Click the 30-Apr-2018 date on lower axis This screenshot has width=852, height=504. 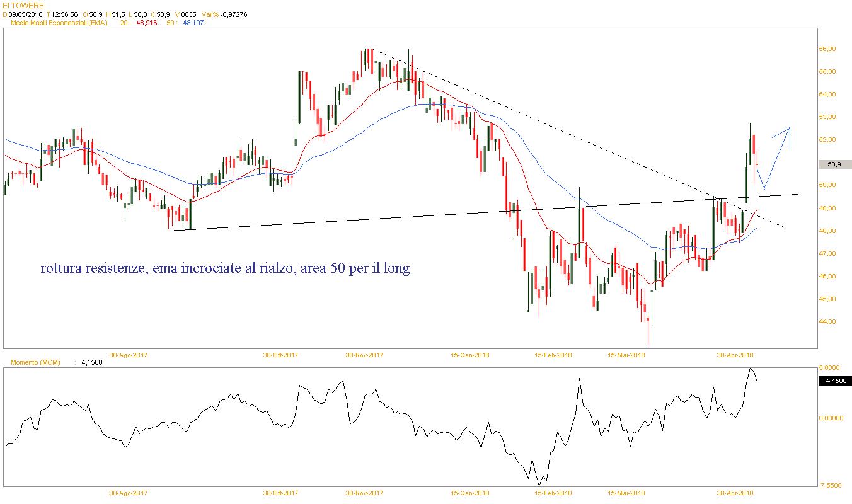point(735,493)
